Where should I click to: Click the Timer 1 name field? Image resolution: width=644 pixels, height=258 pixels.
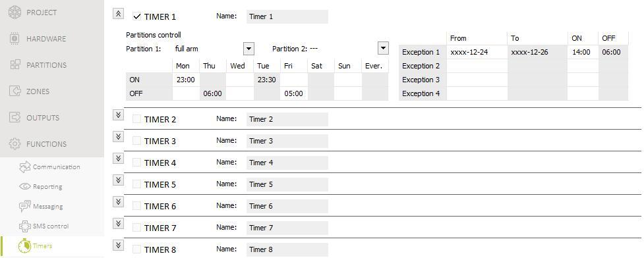click(x=287, y=17)
